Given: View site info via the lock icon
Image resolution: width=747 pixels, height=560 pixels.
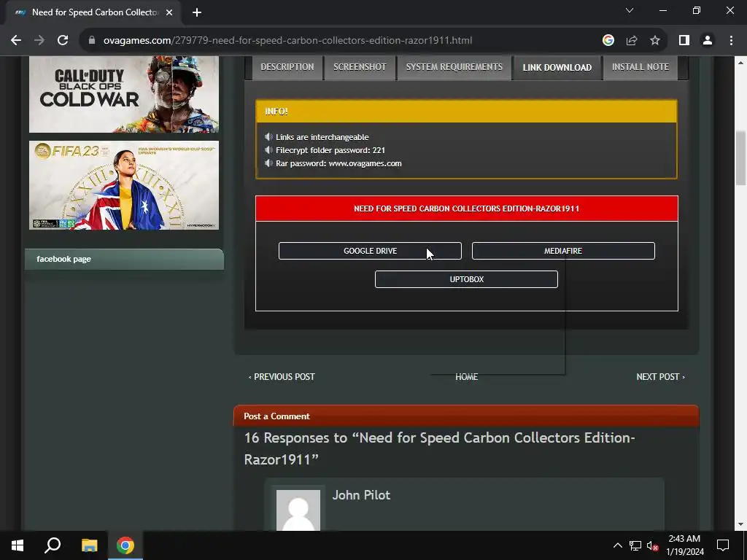Looking at the screenshot, I should (x=92, y=41).
